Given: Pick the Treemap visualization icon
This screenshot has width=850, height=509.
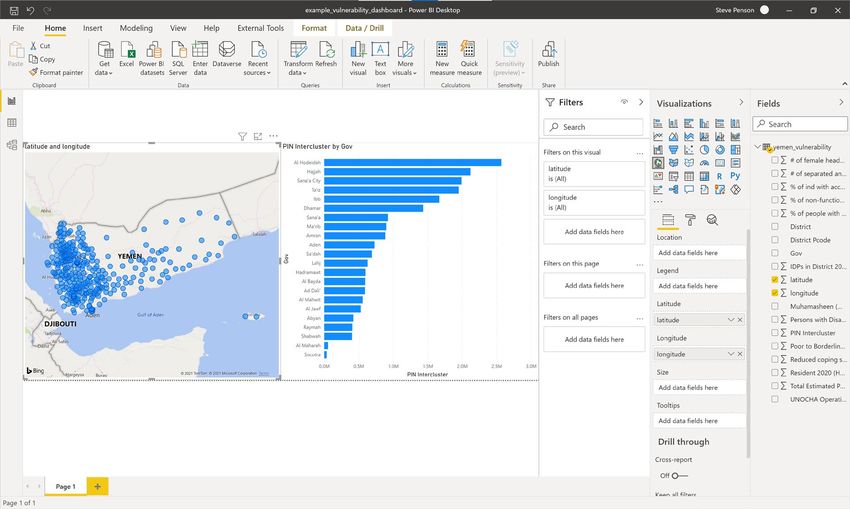Looking at the screenshot, I should [x=735, y=150].
